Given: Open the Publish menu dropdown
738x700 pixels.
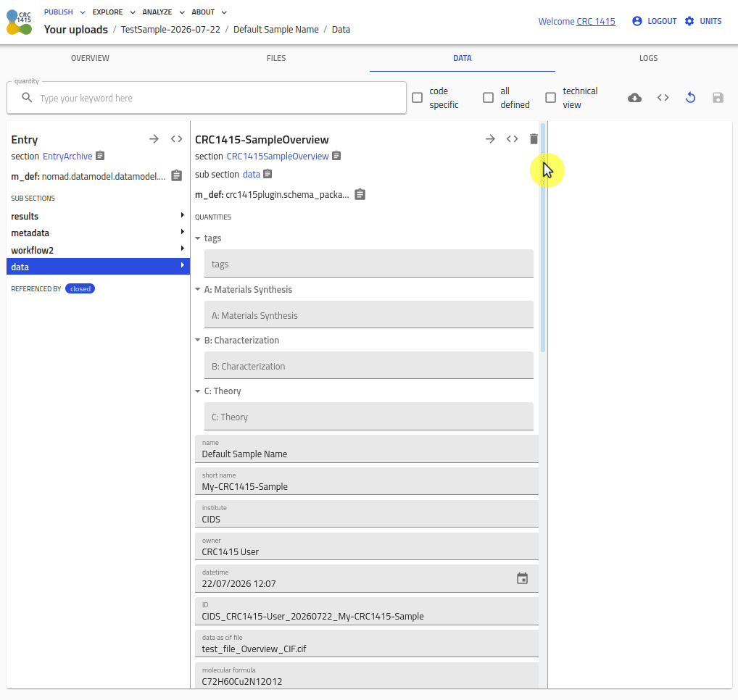Looking at the screenshot, I should point(65,12).
